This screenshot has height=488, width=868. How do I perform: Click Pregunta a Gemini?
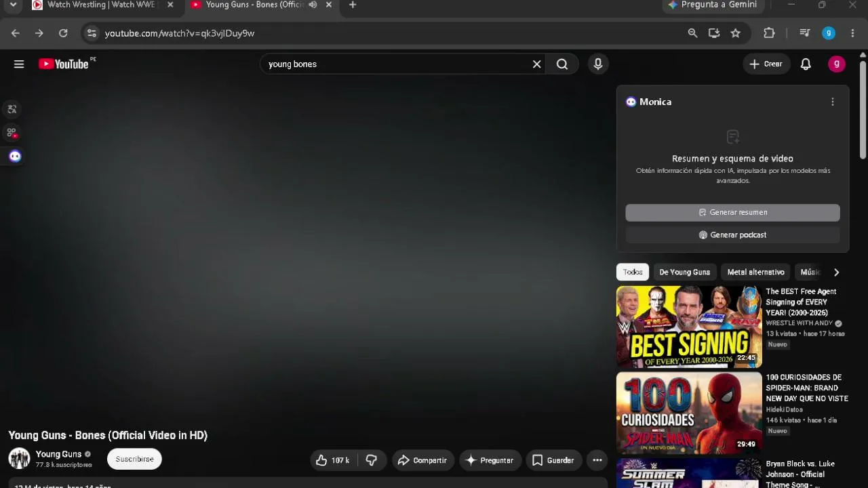pos(713,5)
